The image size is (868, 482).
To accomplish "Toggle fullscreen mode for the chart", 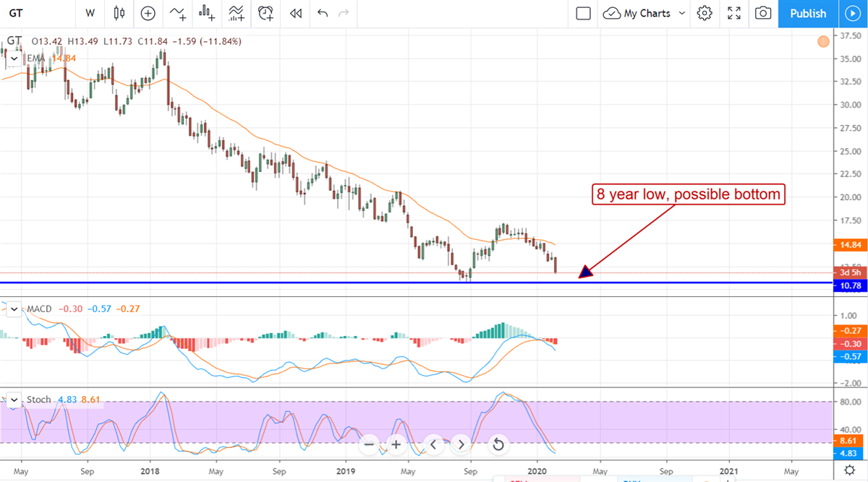I will (x=734, y=13).
